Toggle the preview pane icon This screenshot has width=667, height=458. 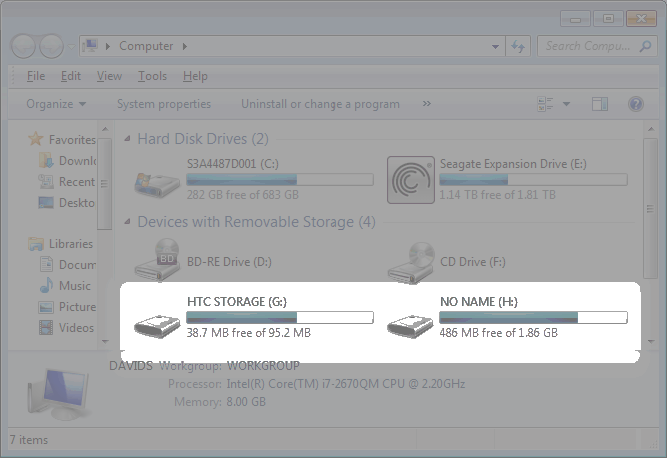[600, 104]
